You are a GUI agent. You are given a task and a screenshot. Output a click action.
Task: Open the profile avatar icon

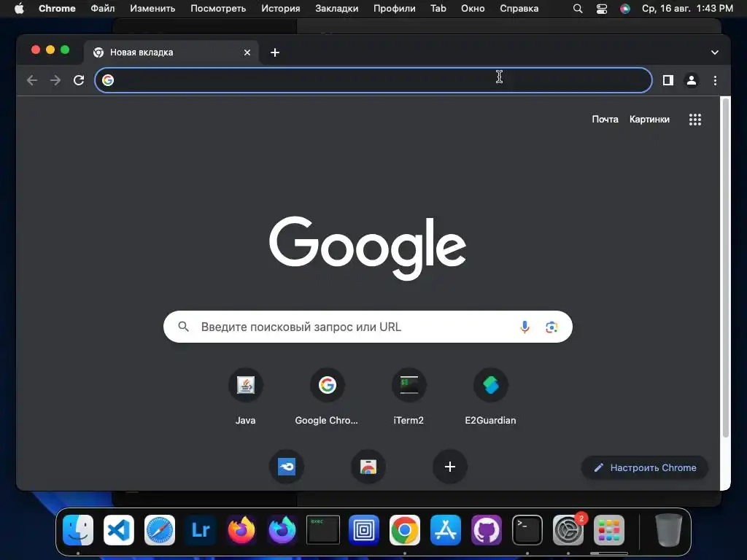point(692,80)
